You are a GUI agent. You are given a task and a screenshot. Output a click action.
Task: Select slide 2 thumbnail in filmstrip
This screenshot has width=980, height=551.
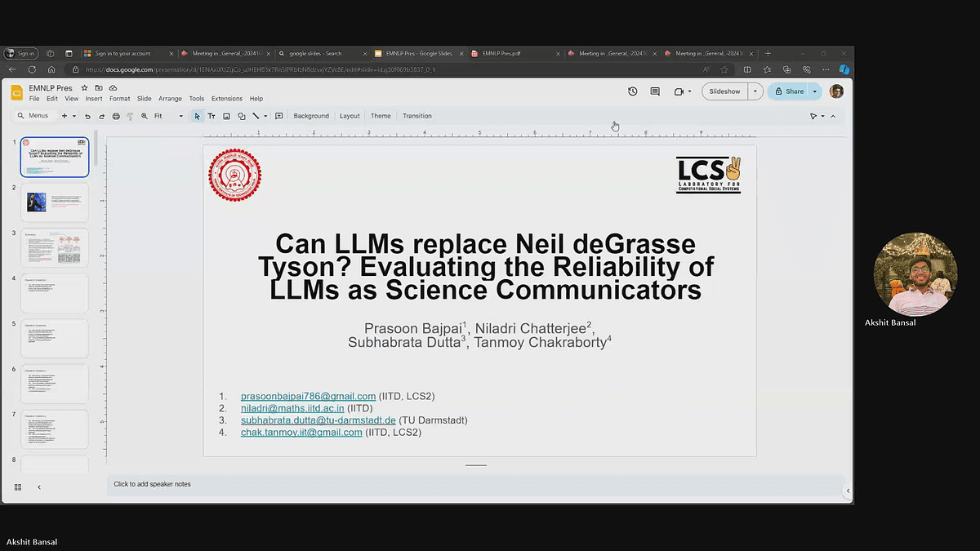click(x=55, y=202)
